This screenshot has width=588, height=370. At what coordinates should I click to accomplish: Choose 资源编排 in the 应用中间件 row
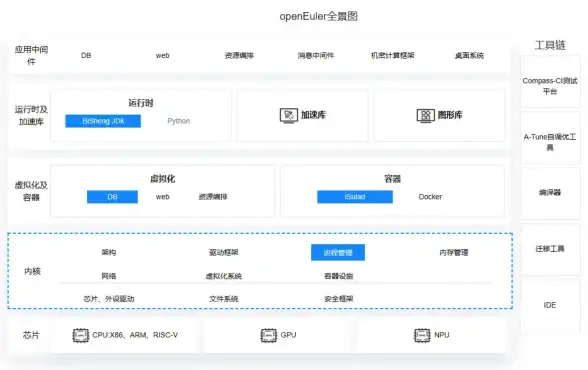coord(239,55)
